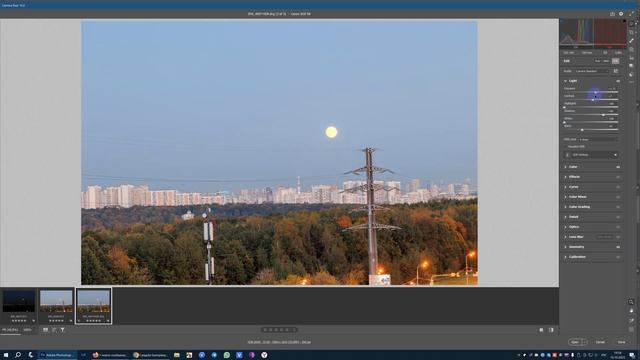Toggle the grid overlay icon
The image size is (640, 360).
(x=631, y=329)
